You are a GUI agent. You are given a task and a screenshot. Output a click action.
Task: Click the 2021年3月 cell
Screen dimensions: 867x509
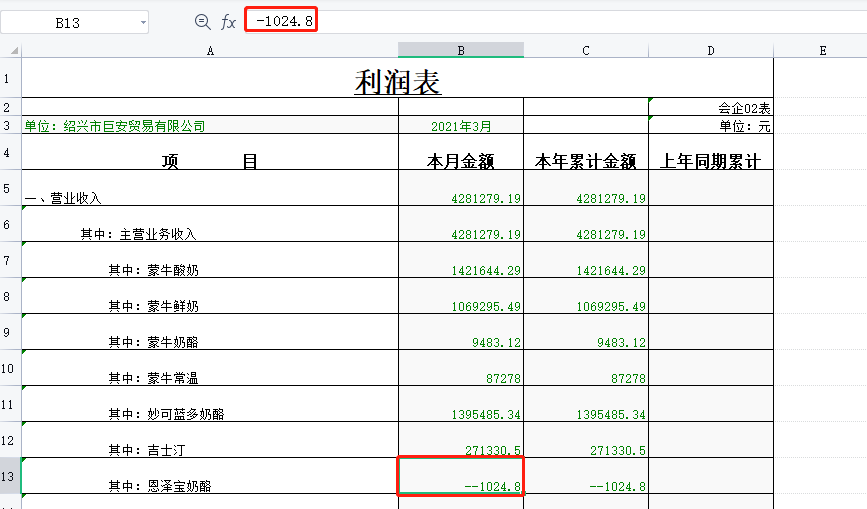point(461,125)
